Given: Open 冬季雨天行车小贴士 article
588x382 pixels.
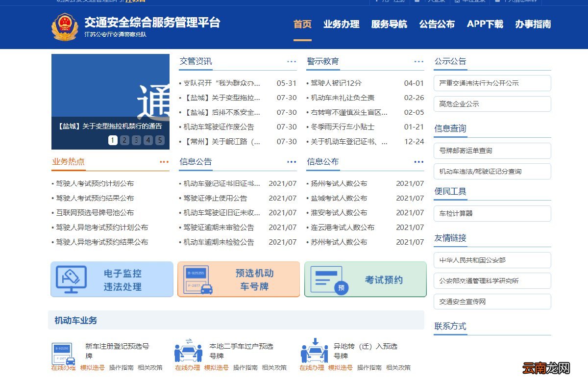Looking at the screenshot, I should click(343, 127).
